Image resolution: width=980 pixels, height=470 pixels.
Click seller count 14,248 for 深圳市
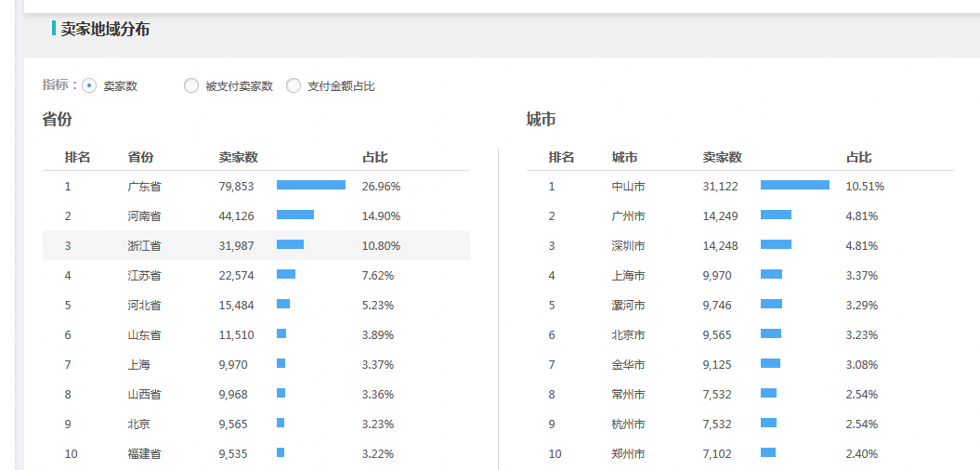point(721,245)
